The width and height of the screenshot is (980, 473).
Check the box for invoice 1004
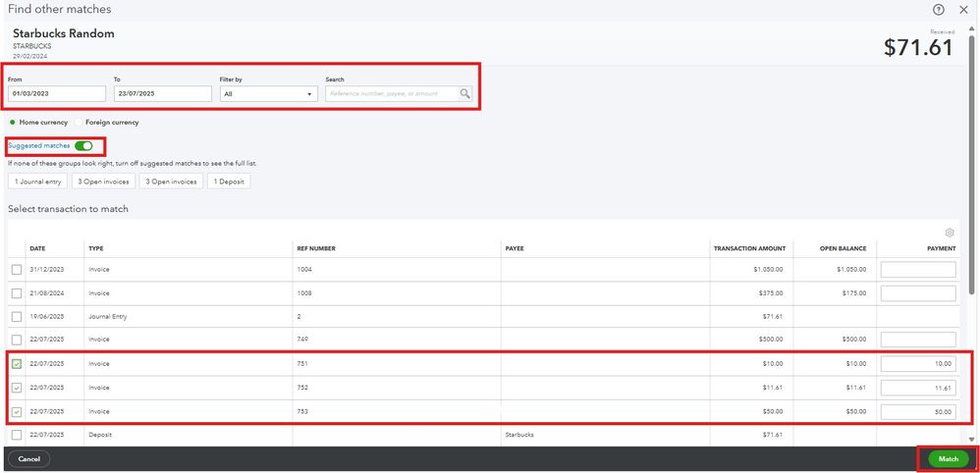(x=17, y=269)
